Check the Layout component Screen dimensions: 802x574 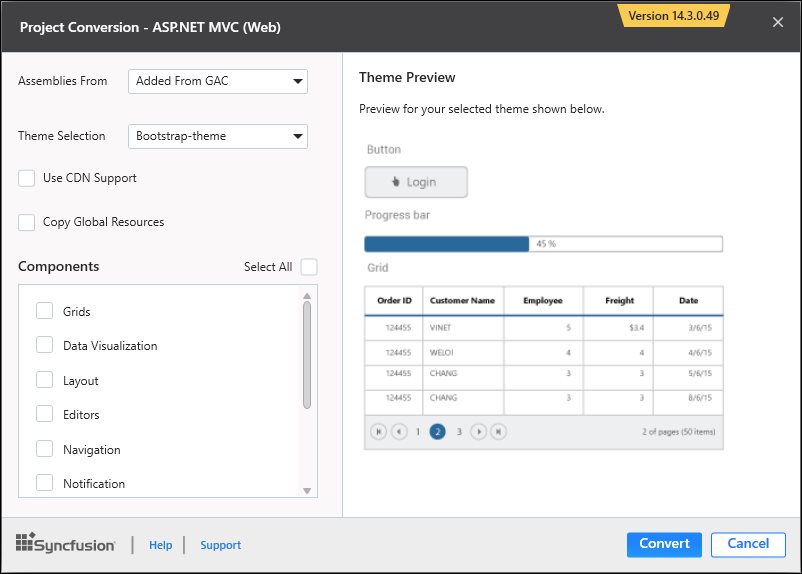[44, 380]
